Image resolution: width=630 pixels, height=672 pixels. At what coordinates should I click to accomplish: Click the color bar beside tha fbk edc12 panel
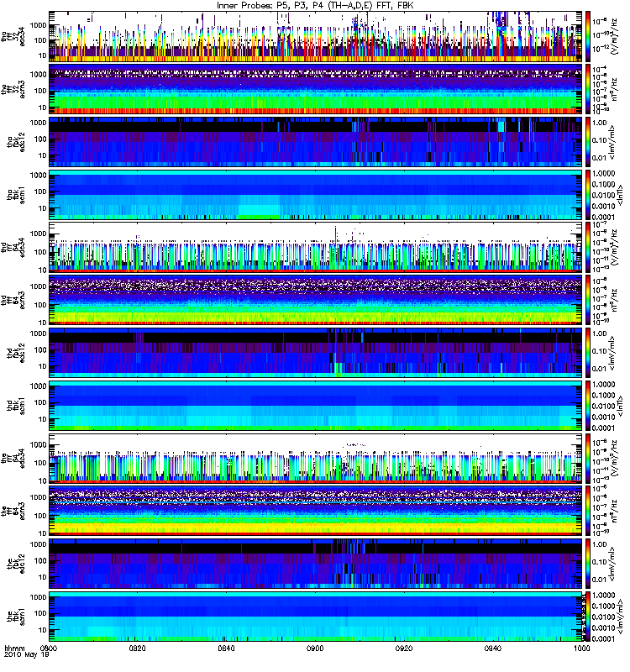[x=589, y=142]
